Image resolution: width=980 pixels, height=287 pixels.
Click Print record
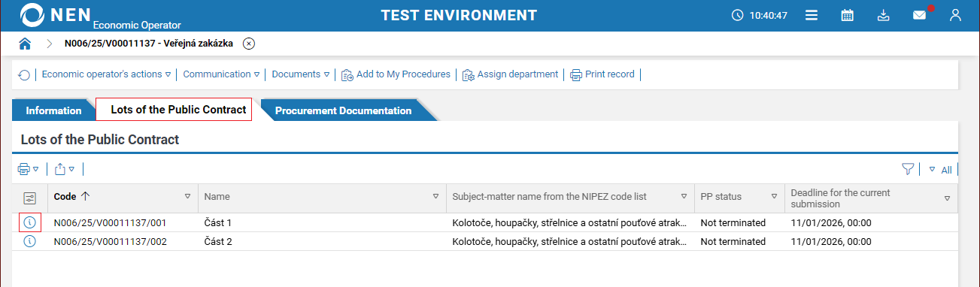(x=602, y=74)
